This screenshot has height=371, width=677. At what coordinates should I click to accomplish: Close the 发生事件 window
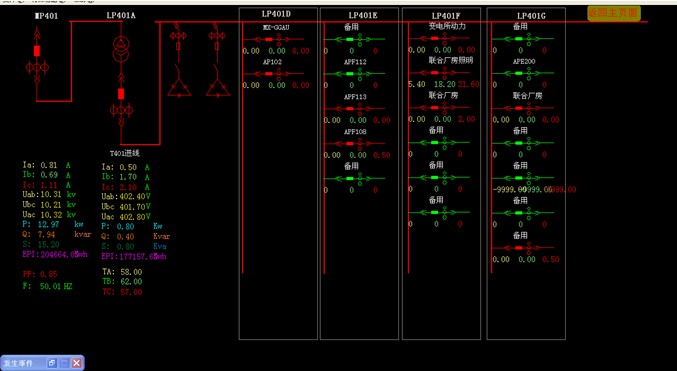click(76, 363)
